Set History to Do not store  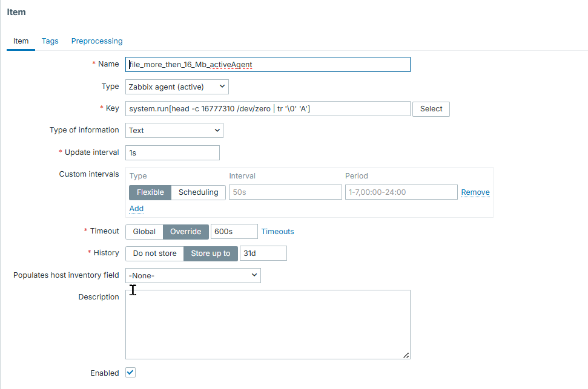pyautogui.click(x=154, y=253)
